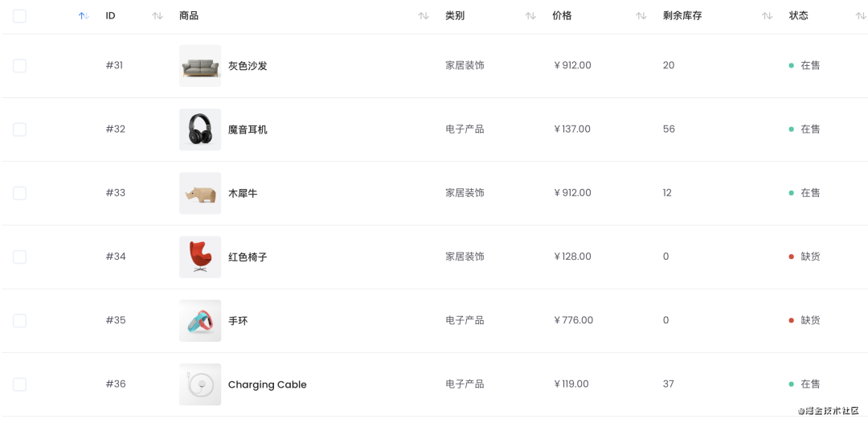868x423 pixels.
Task: Click the Charging Cable product name
Action: click(x=268, y=384)
